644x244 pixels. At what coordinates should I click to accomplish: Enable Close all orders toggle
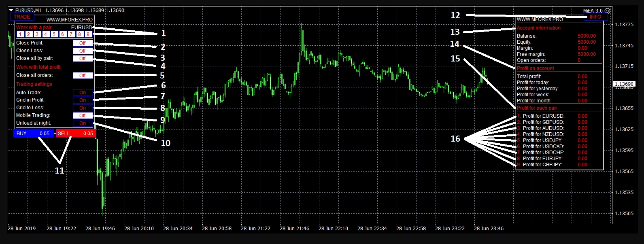point(83,76)
